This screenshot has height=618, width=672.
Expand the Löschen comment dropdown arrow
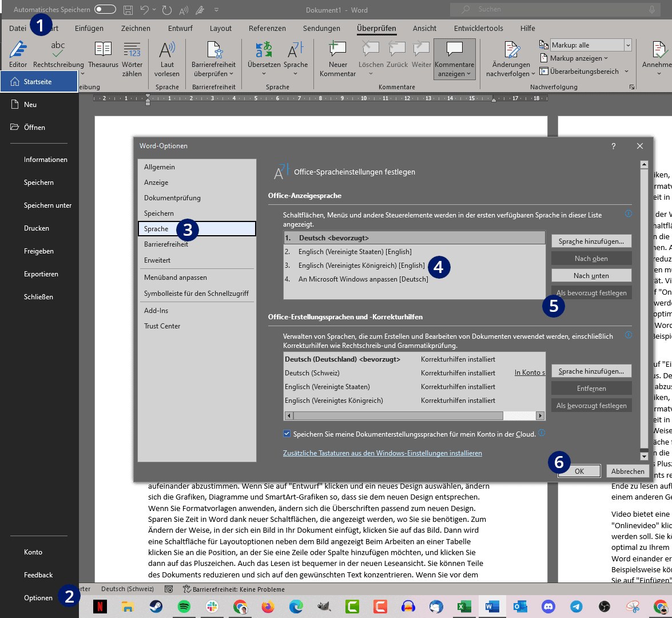tap(371, 74)
